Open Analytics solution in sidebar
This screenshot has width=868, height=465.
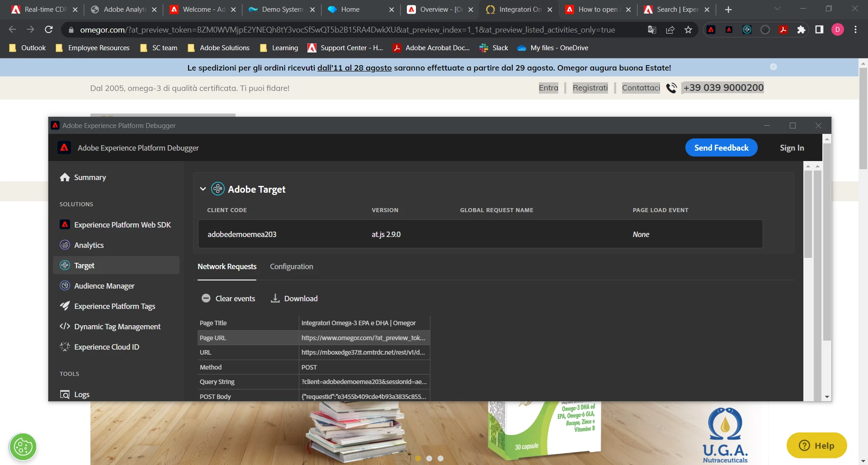(x=82, y=245)
